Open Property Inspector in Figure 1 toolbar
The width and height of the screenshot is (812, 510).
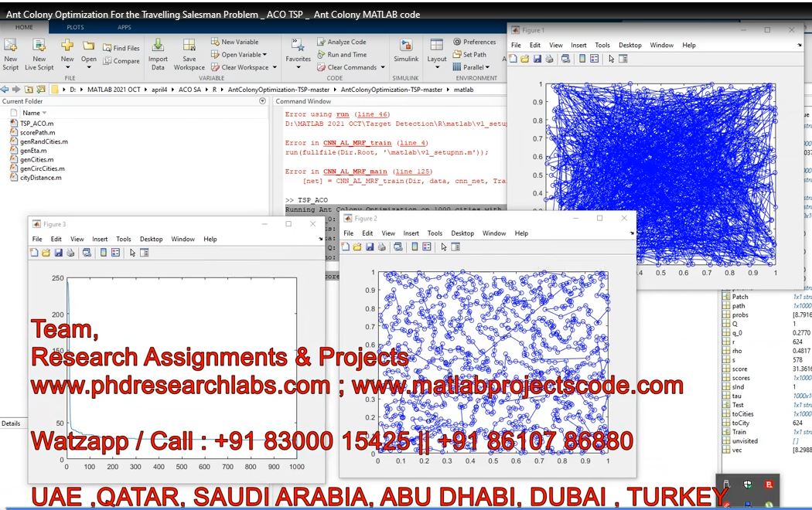coord(623,59)
